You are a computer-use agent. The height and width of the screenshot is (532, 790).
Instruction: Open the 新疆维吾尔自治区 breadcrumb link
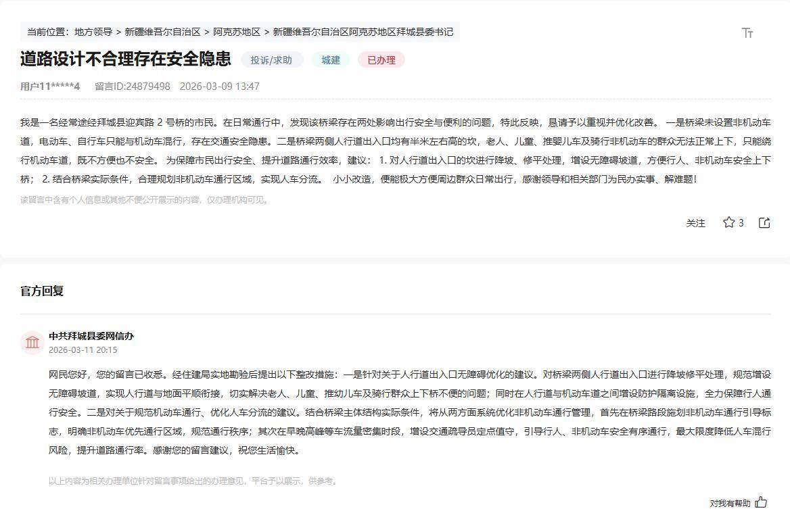point(163,32)
